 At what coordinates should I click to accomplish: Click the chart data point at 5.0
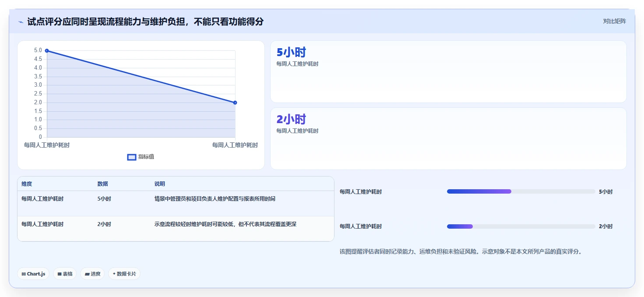[x=47, y=51]
